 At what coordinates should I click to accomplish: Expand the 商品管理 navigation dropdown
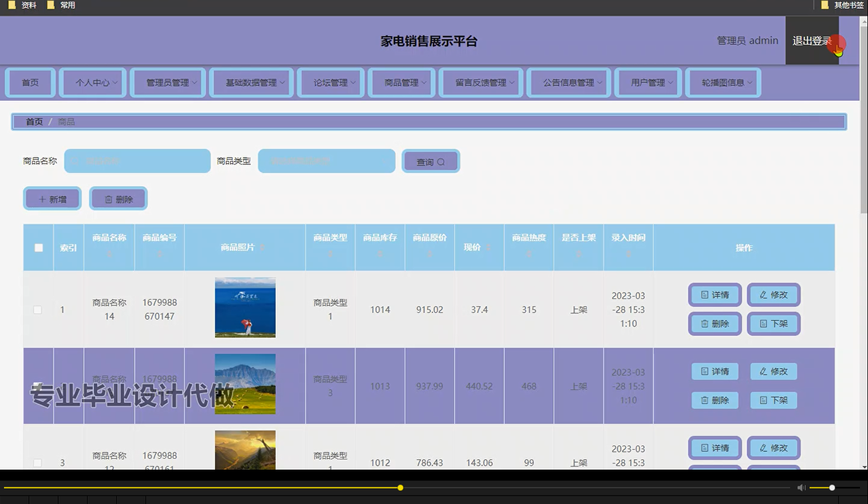401,82
